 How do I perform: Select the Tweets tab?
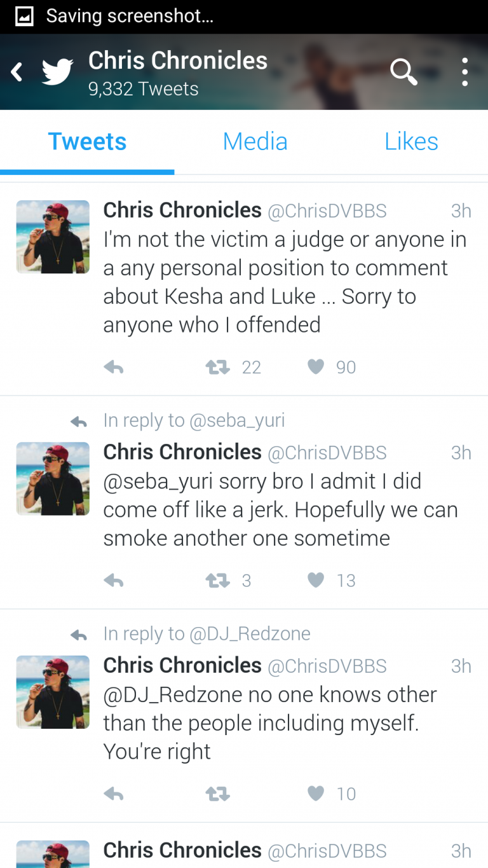point(87,141)
